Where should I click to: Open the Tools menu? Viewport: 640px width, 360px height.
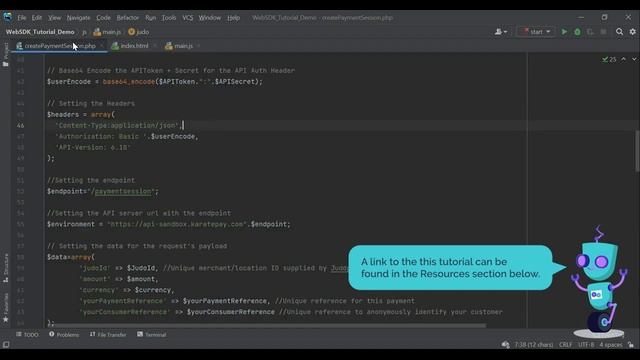(x=169, y=18)
